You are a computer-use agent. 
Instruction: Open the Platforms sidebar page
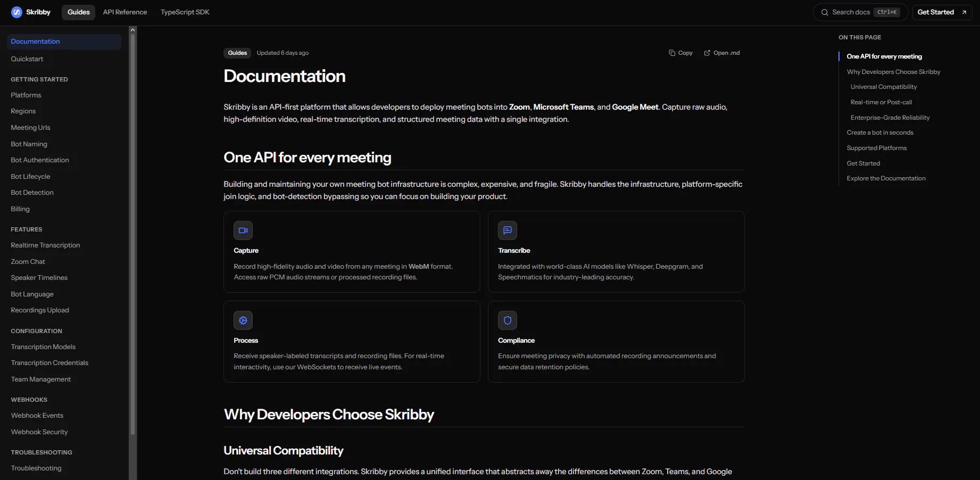point(26,95)
